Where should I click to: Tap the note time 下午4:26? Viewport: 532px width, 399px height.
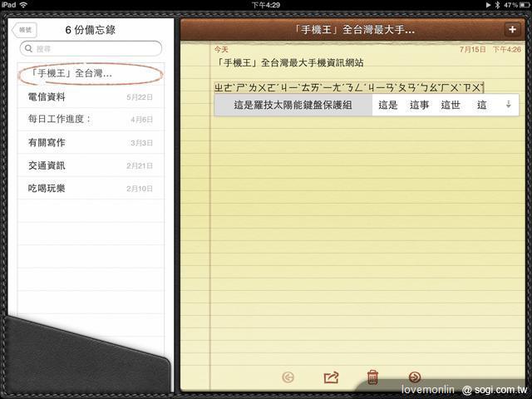[506, 50]
